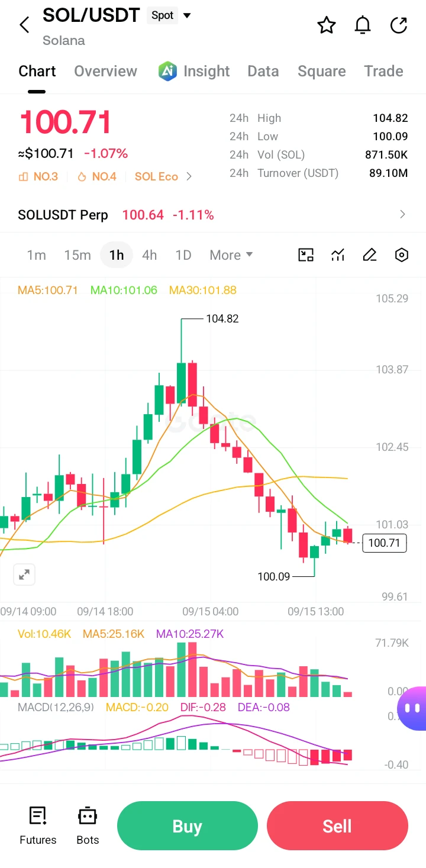Image resolution: width=426 pixels, height=868 pixels.
Task: Tap the current price 100.71 chart marker
Action: [x=385, y=543]
